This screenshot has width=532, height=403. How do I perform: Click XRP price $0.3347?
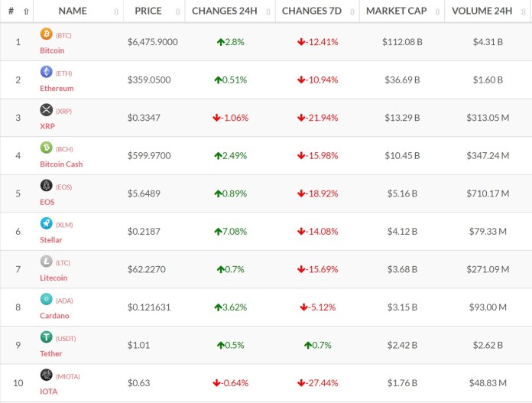point(144,118)
